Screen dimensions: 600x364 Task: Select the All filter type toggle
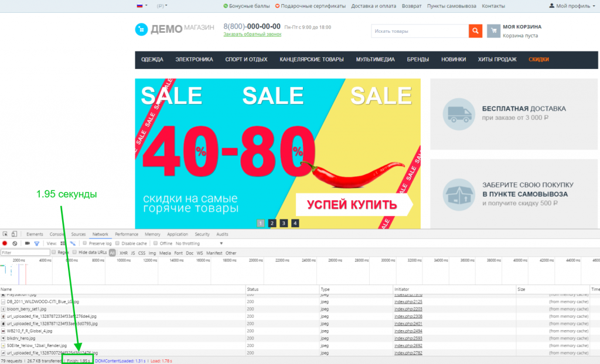(x=112, y=253)
